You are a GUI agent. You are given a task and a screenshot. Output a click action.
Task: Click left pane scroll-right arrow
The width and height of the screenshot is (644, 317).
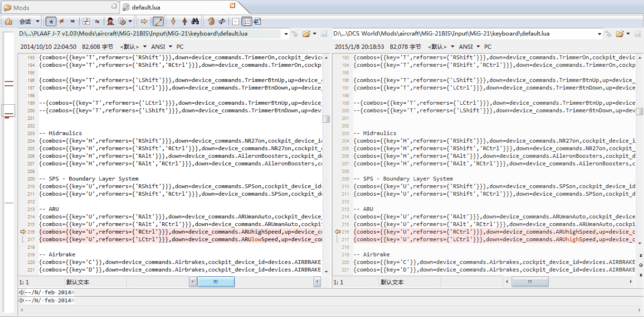pos(317,282)
